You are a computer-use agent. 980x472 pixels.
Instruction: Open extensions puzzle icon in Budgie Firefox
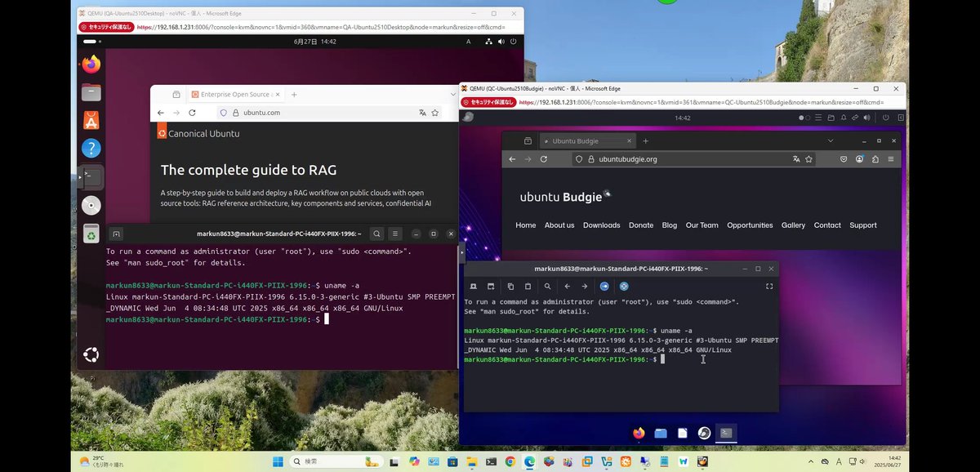coord(875,159)
